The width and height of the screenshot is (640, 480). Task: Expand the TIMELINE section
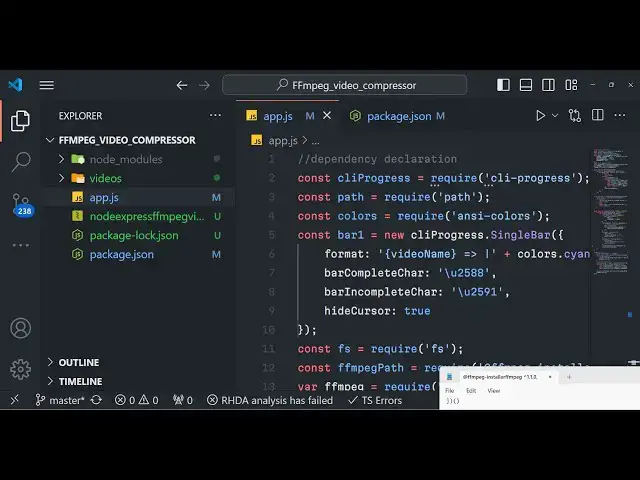point(139,381)
